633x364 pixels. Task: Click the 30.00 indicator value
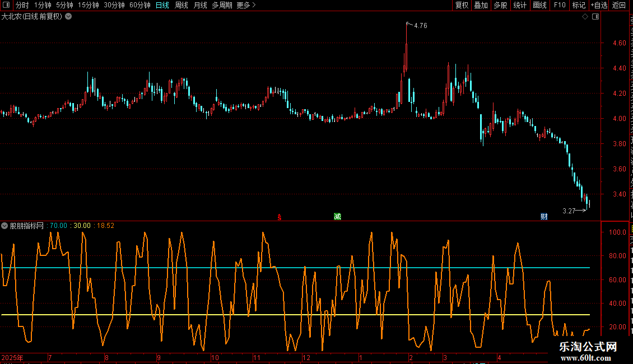(82, 226)
